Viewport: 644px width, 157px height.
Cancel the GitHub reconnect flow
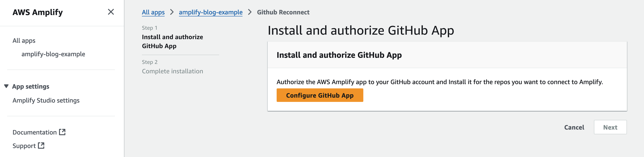(x=574, y=127)
